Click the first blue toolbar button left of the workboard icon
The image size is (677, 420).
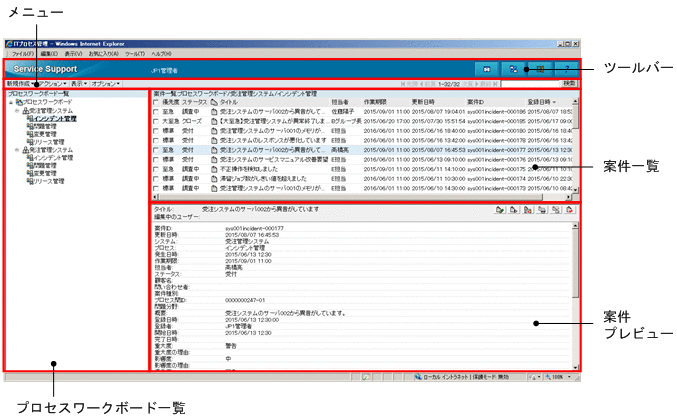(x=487, y=69)
